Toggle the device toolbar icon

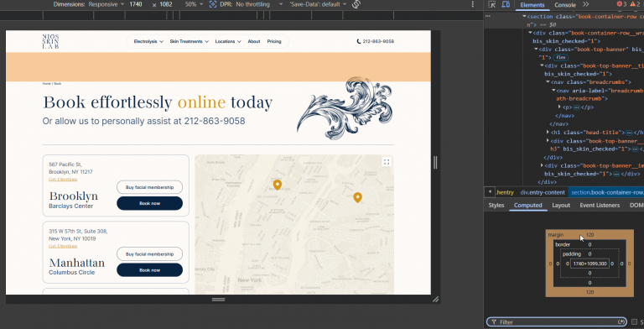coord(506,4)
